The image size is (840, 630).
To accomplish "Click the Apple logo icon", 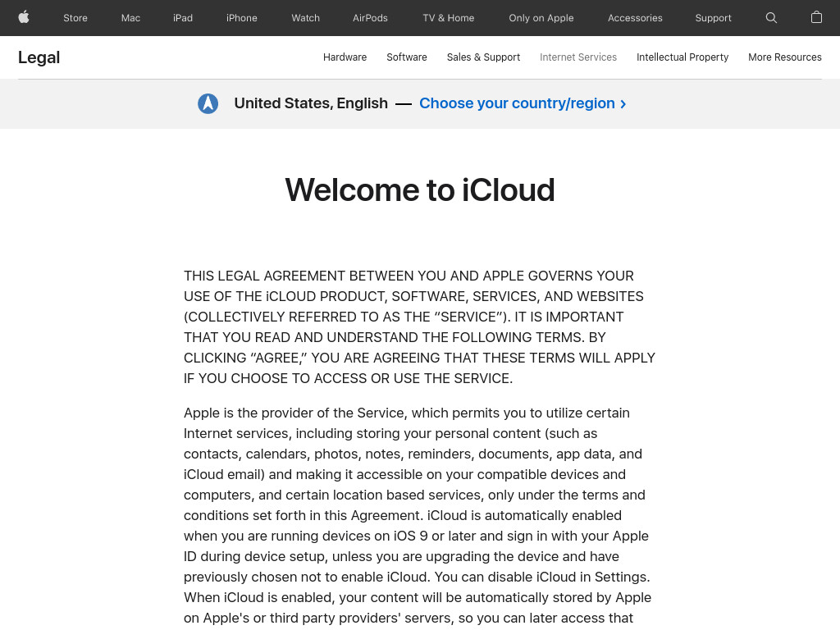I will (24, 18).
